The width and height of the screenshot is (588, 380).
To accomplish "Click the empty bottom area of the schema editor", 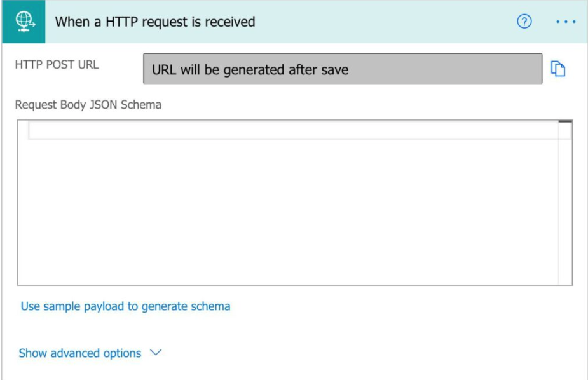I will (286, 267).
